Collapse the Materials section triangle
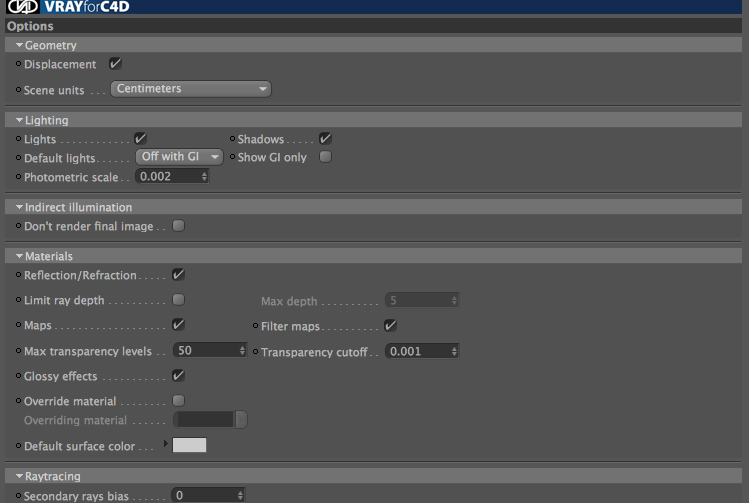Image resolution: width=749 pixels, height=503 pixels. click(19, 256)
